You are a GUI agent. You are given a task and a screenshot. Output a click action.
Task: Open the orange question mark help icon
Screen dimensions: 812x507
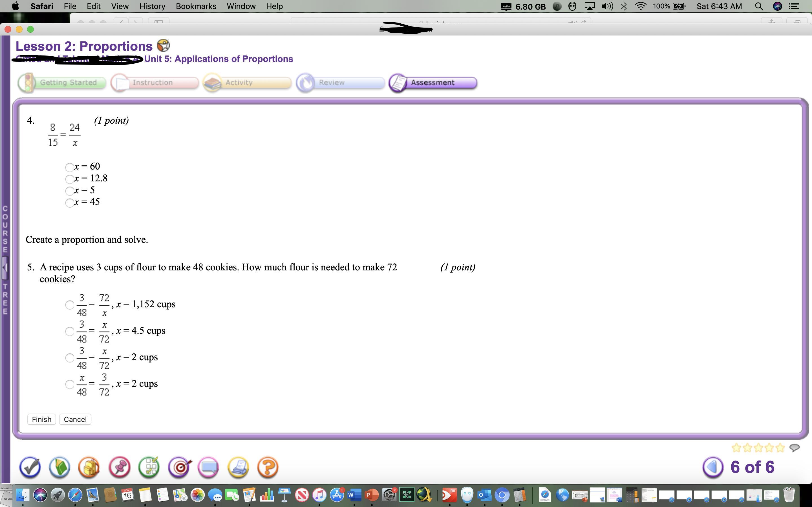[x=267, y=467]
